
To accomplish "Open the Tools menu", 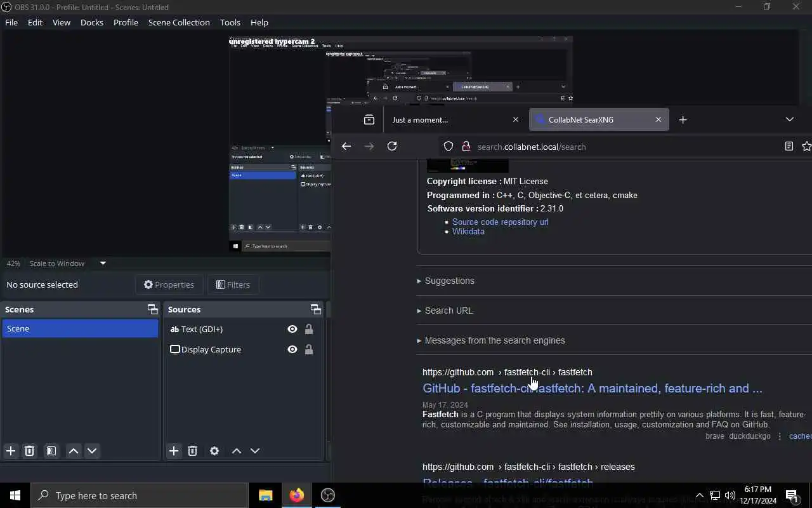I will click(x=230, y=22).
